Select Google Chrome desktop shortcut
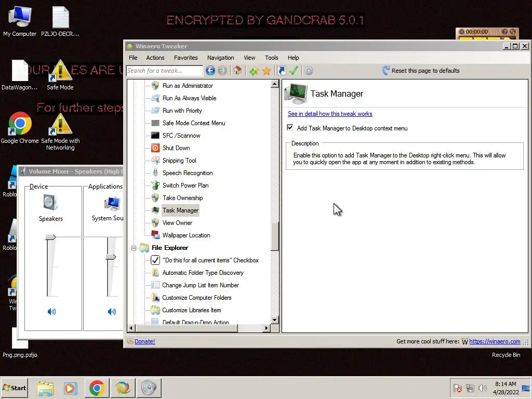532x399 pixels. [20, 128]
